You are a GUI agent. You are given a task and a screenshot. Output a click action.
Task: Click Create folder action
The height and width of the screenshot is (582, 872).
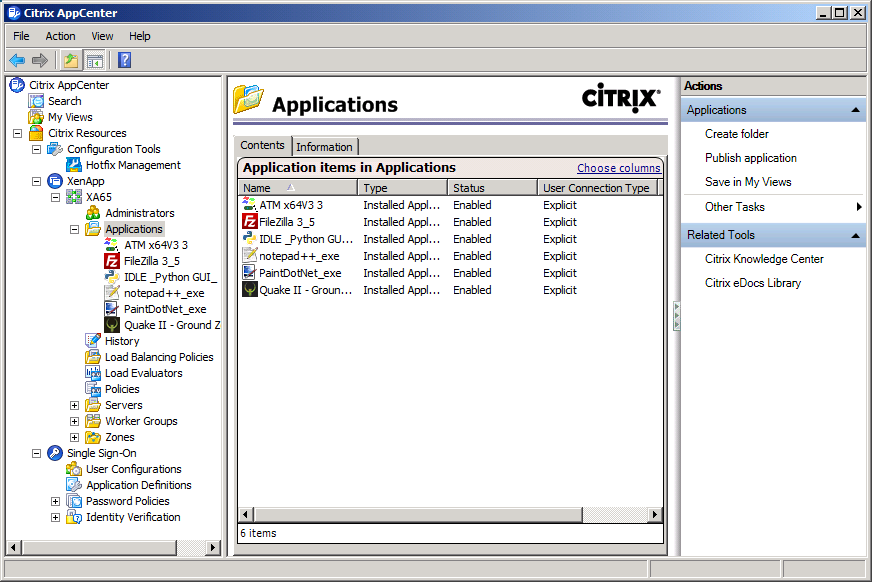pos(737,134)
